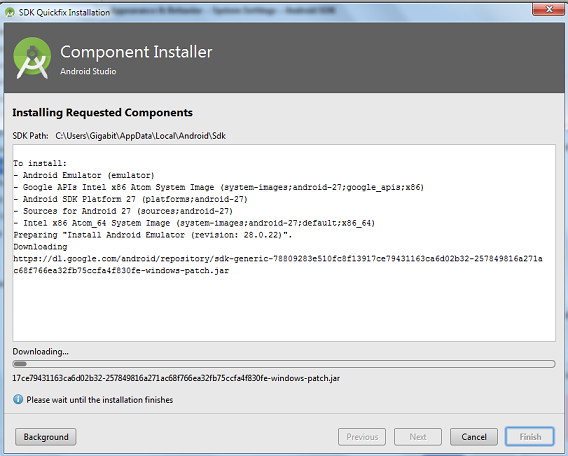
Task: Click the download progress bar
Action: tap(284, 364)
